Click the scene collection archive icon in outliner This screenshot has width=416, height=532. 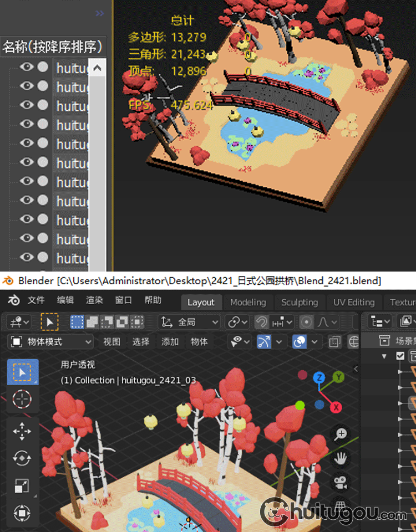[384, 340]
